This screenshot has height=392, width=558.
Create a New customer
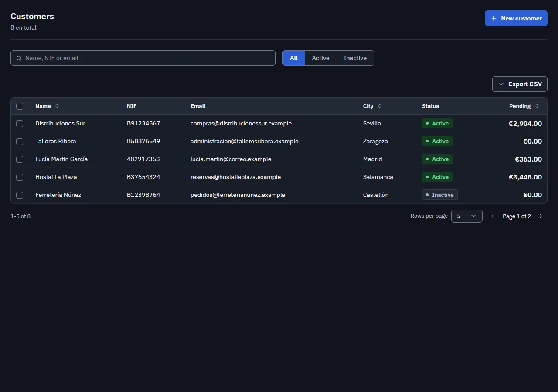[516, 18]
